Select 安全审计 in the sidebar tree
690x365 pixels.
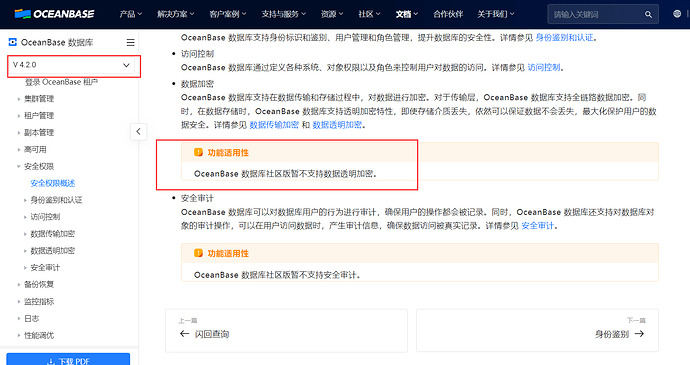(45, 268)
